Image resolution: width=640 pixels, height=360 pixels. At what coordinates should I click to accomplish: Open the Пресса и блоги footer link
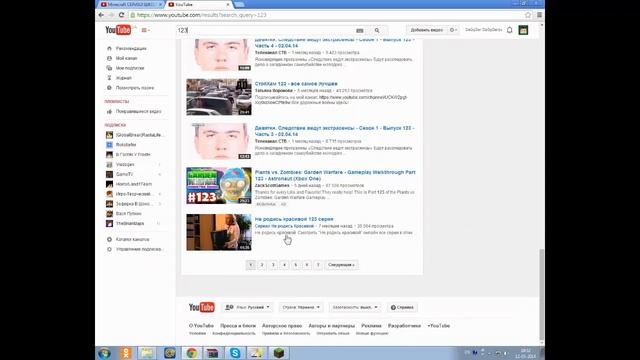pos(238,326)
